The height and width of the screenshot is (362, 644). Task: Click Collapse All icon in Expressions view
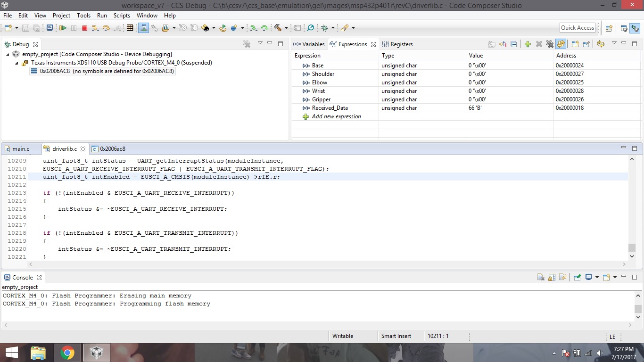click(514, 44)
